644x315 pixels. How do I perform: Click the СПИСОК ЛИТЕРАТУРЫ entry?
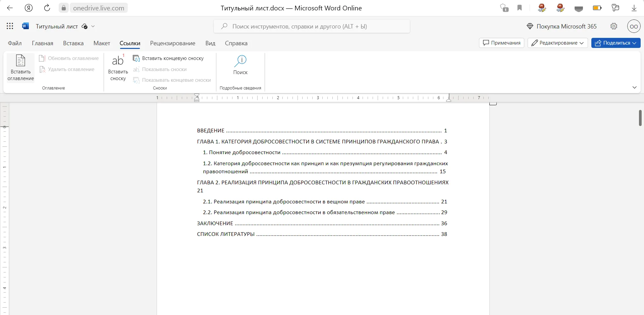(x=322, y=234)
